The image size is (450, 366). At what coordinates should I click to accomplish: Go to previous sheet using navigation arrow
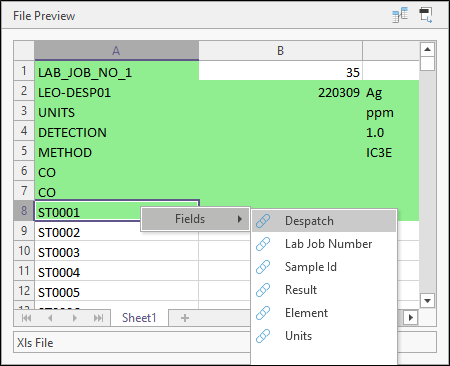[x=50, y=318]
